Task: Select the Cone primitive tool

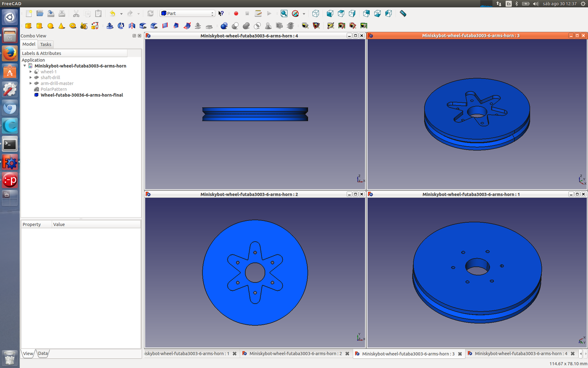Action: pyautogui.click(x=62, y=26)
